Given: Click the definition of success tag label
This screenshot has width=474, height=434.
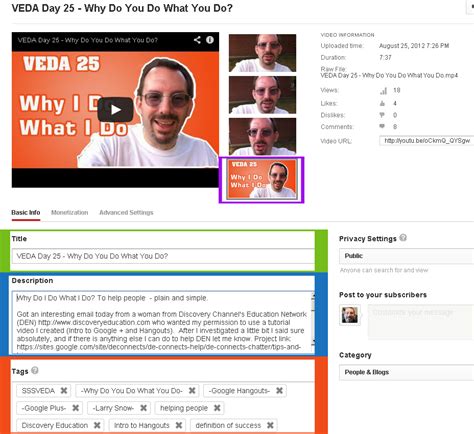Looking at the screenshot, I should [x=228, y=425].
